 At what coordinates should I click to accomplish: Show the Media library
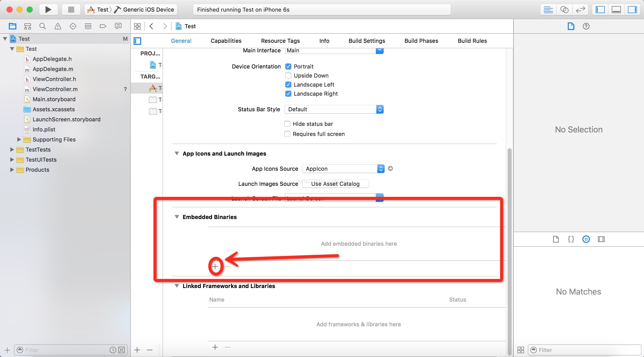(601, 239)
